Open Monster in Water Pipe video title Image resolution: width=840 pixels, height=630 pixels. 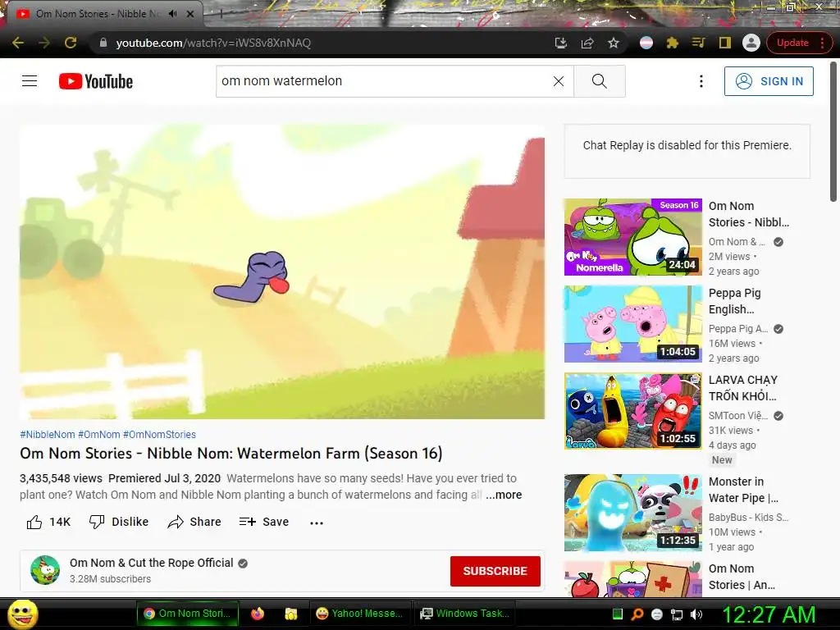743,490
